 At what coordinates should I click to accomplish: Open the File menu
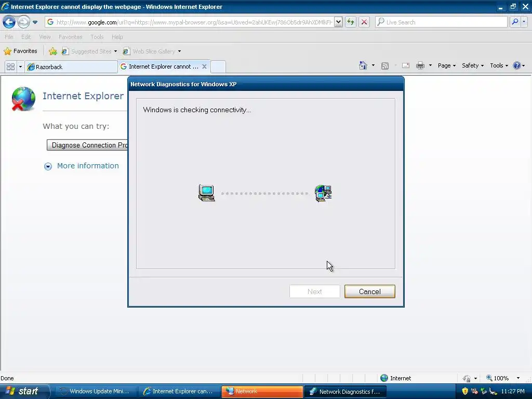coord(9,37)
